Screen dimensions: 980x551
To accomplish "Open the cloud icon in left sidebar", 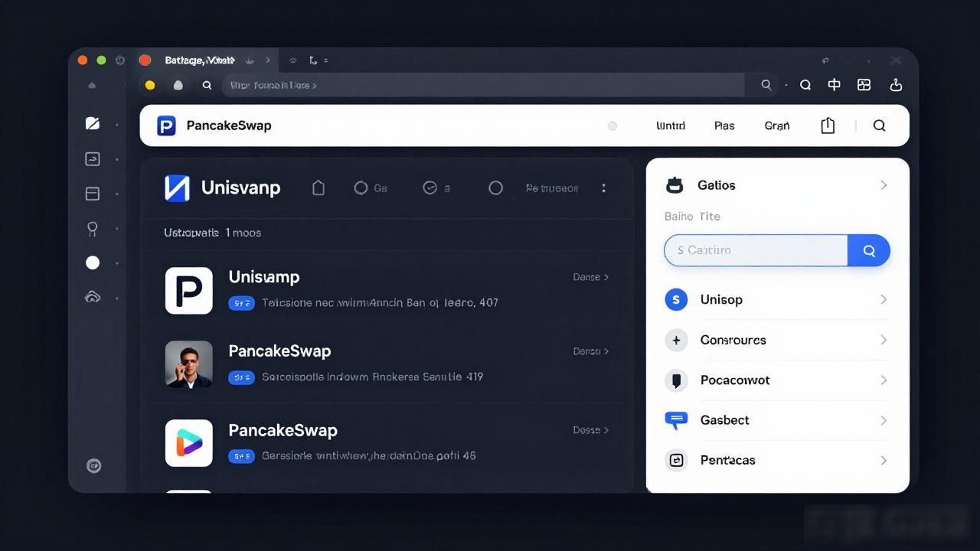I will [x=93, y=297].
